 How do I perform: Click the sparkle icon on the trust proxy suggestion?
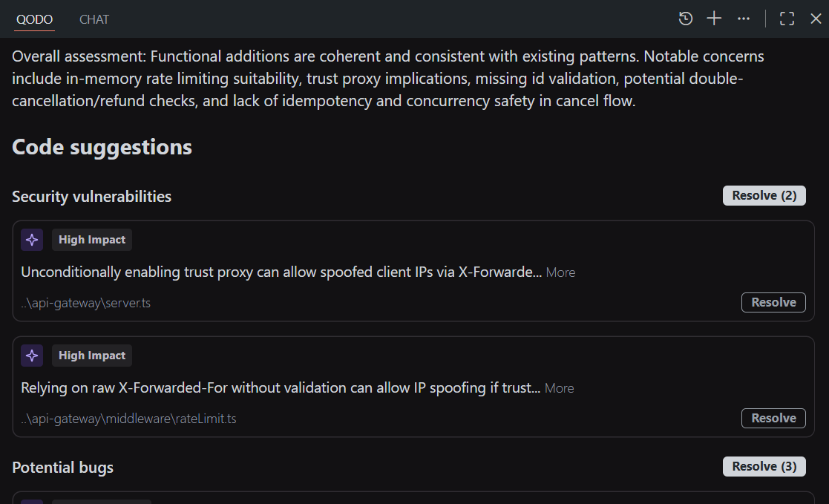coord(31,239)
